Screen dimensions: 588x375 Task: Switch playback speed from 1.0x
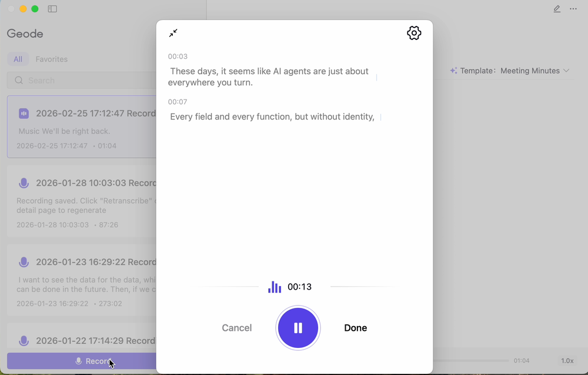tap(567, 360)
